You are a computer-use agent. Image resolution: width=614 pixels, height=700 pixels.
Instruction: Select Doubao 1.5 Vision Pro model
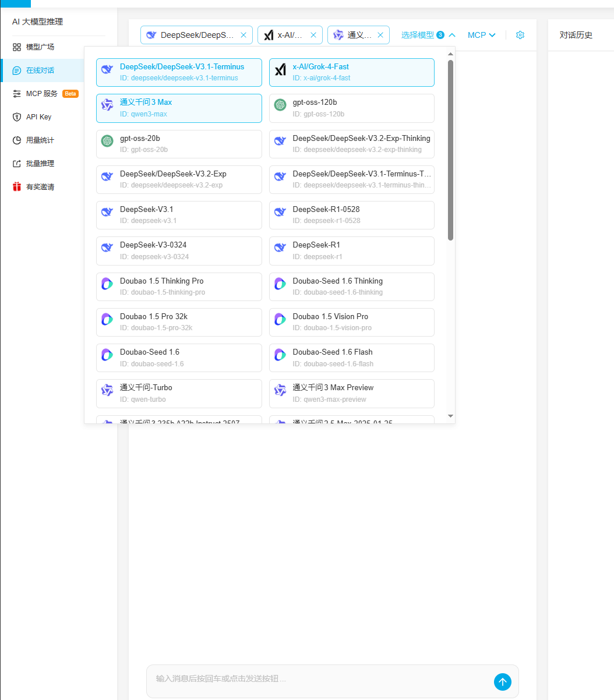[352, 322]
